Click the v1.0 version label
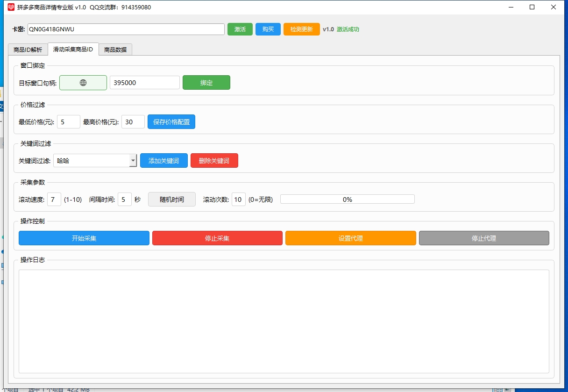The image size is (568, 392). click(x=328, y=29)
